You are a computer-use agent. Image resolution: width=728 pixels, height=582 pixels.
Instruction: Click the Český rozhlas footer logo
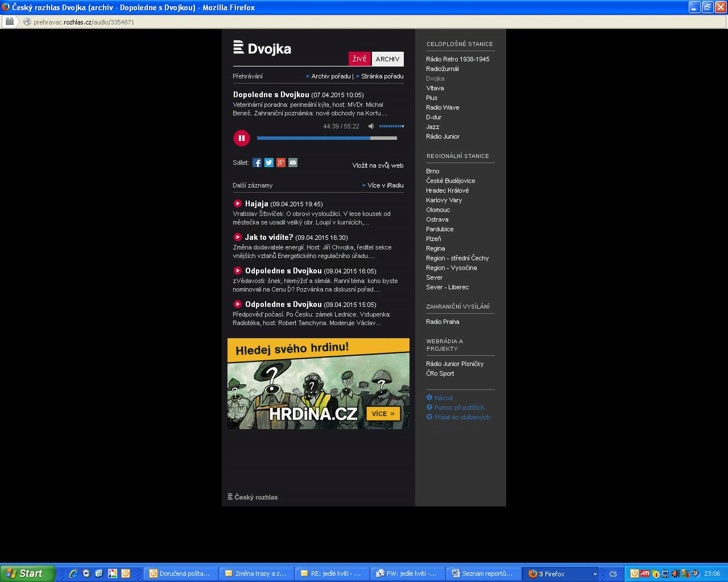click(x=253, y=497)
